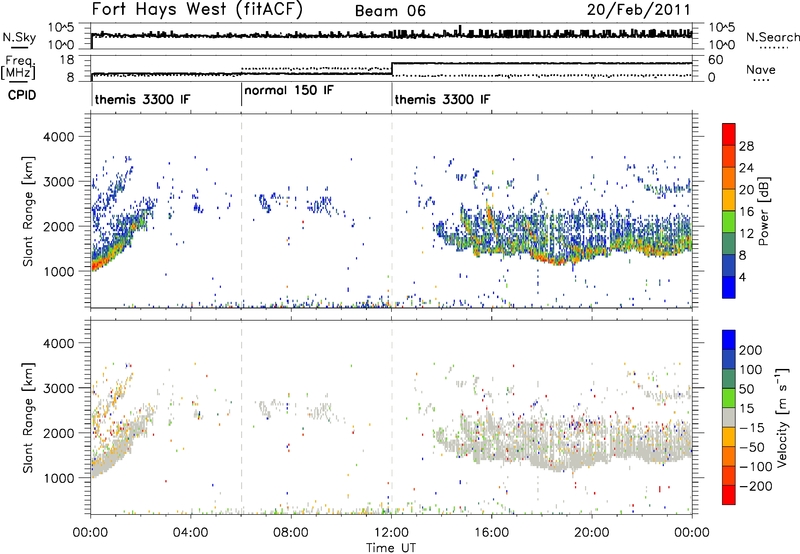The image size is (800, 554).
Task: Click the '04:00' time axis label
Action: pos(191,533)
